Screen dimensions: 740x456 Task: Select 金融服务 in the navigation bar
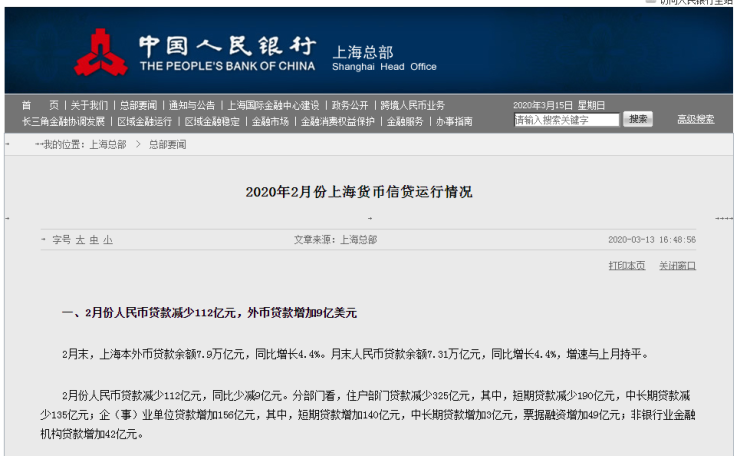point(405,121)
